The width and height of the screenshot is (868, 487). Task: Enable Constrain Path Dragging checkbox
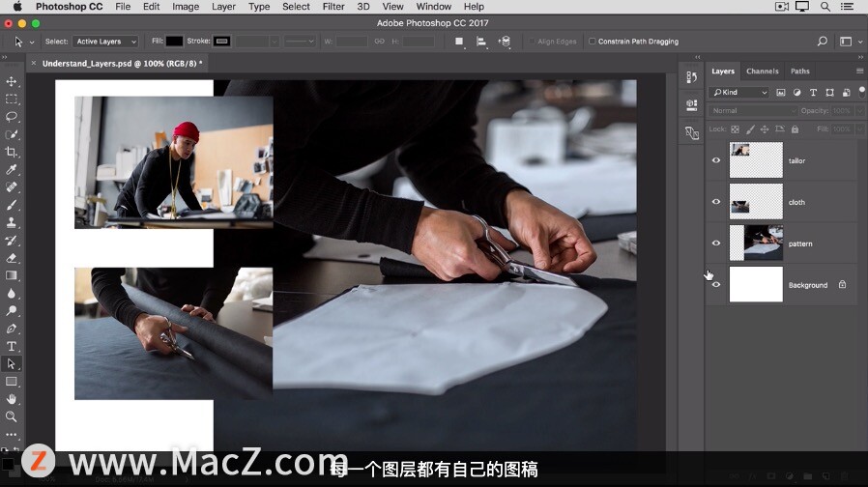pos(592,42)
